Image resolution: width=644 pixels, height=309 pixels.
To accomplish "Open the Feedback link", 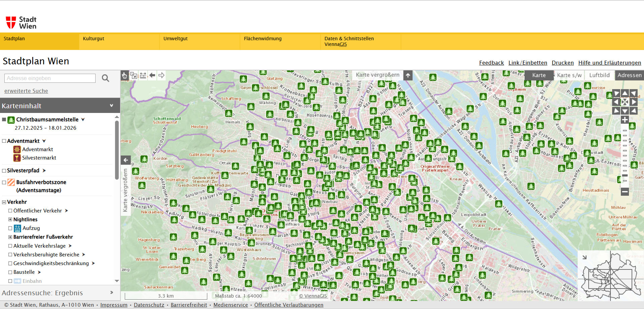I will (491, 63).
